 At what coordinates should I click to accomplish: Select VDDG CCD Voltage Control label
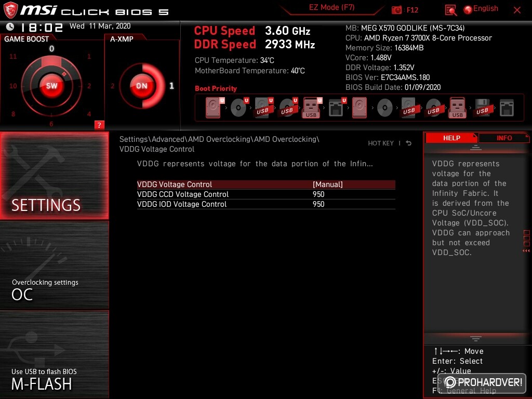[x=183, y=194]
